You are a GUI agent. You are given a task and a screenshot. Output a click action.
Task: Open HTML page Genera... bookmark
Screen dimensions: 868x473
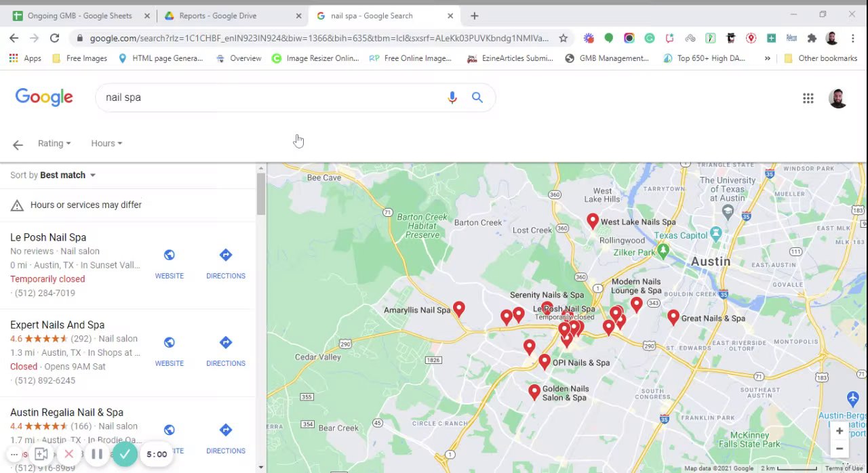click(x=160, y=58)
